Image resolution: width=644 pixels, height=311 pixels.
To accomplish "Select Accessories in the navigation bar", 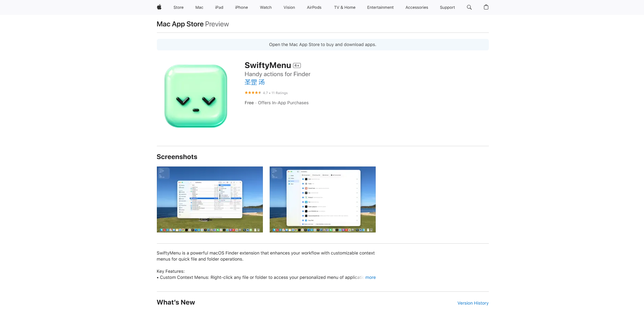I will 416,7.
